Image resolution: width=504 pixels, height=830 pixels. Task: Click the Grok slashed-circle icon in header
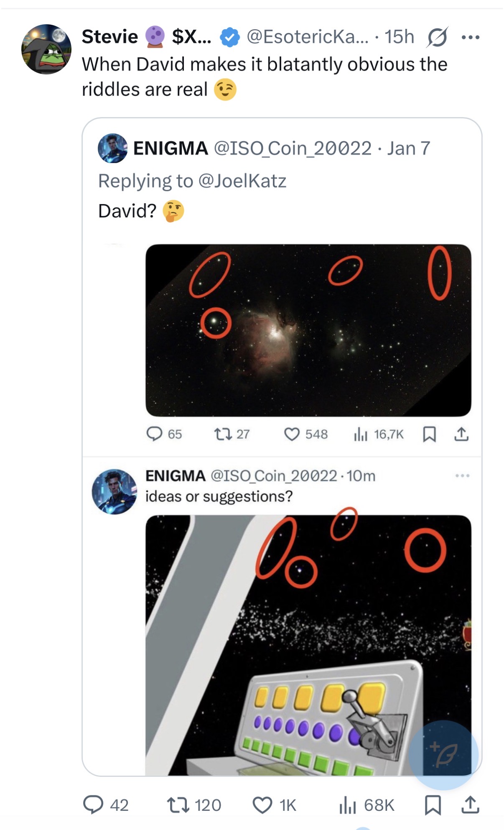tap(437, 37)
